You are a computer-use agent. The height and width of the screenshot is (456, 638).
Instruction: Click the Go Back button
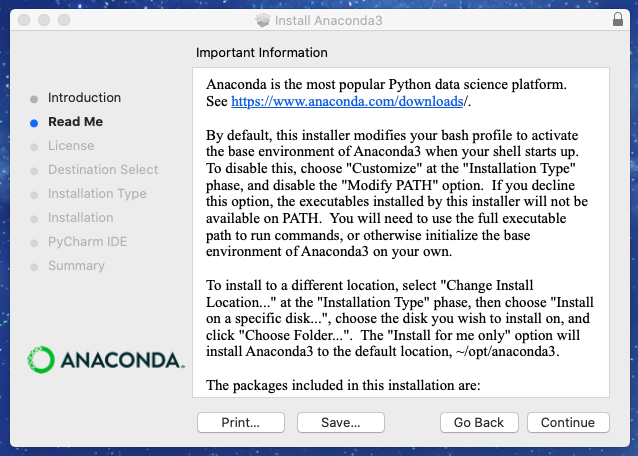click(479, 422)
